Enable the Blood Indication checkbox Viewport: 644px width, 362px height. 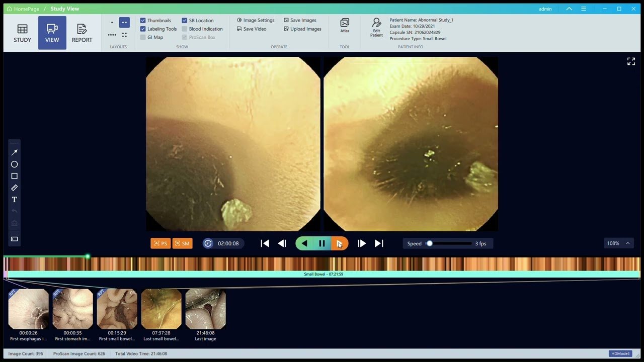point(185,29)
